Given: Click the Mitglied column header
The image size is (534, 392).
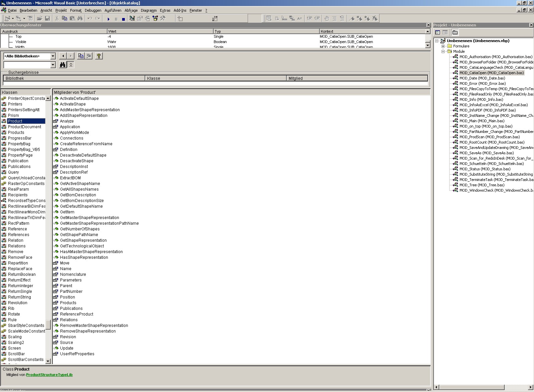Looking at the screenshot, I should [x=357, y=78].
